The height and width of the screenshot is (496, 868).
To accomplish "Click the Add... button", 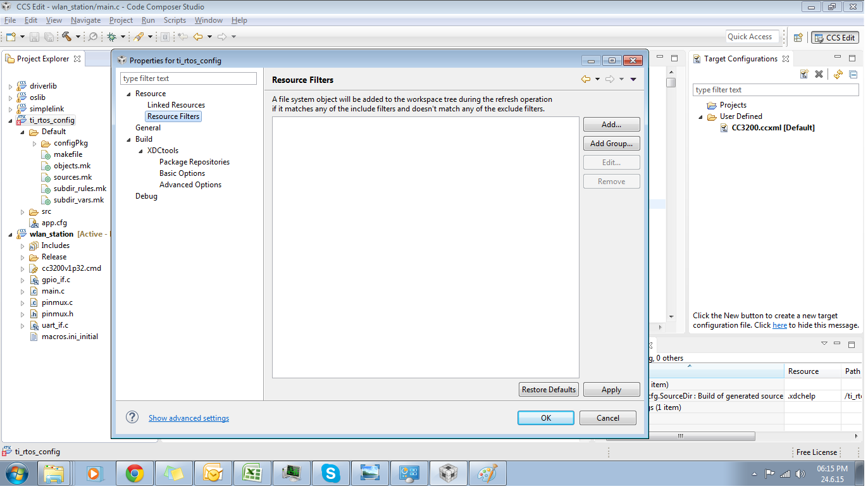I will [x=611, y=125].
